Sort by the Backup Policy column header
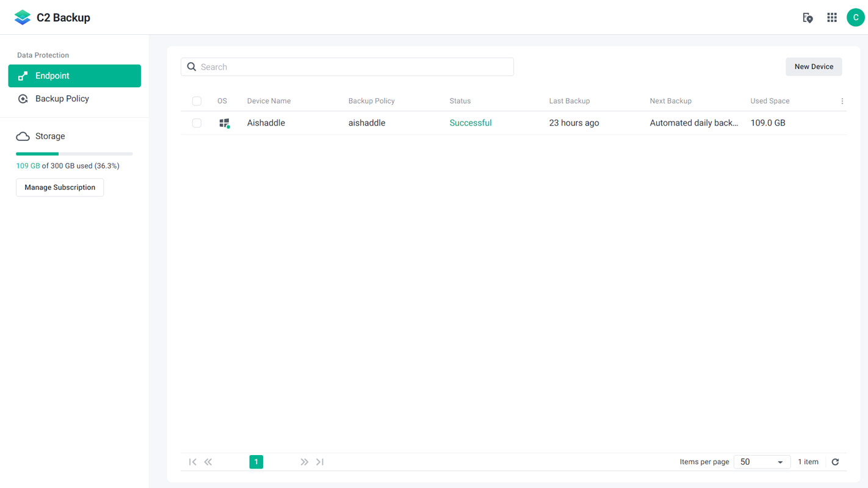This screenshot has width=868, height=488. point(371,101)
